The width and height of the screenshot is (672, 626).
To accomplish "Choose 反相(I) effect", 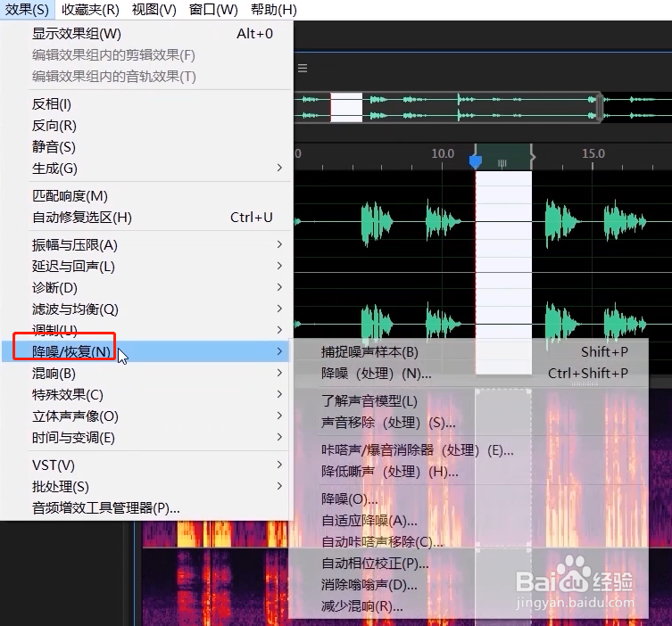I will [x=146, y=104].
